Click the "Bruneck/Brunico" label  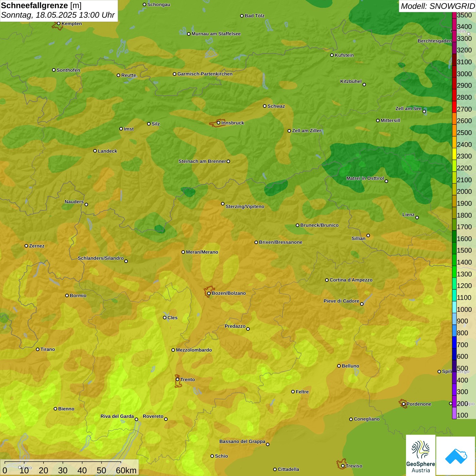pos(319,225)
